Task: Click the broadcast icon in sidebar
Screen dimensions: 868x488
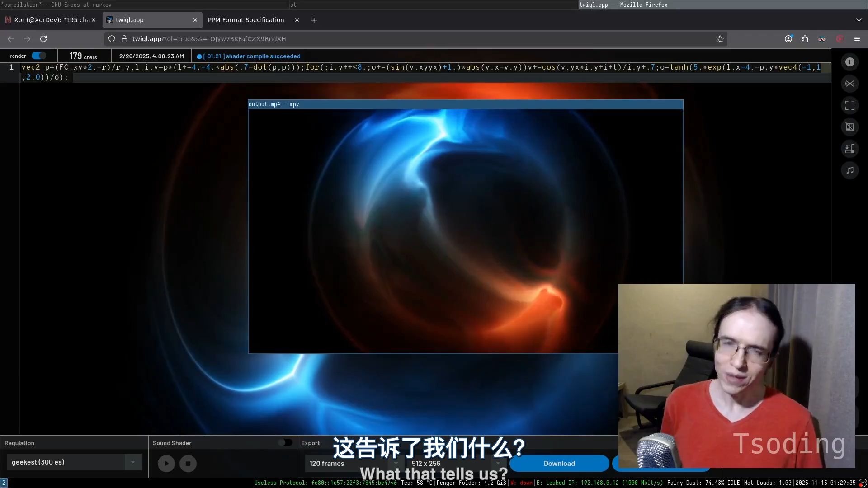Action: click(x=850, y=84)
